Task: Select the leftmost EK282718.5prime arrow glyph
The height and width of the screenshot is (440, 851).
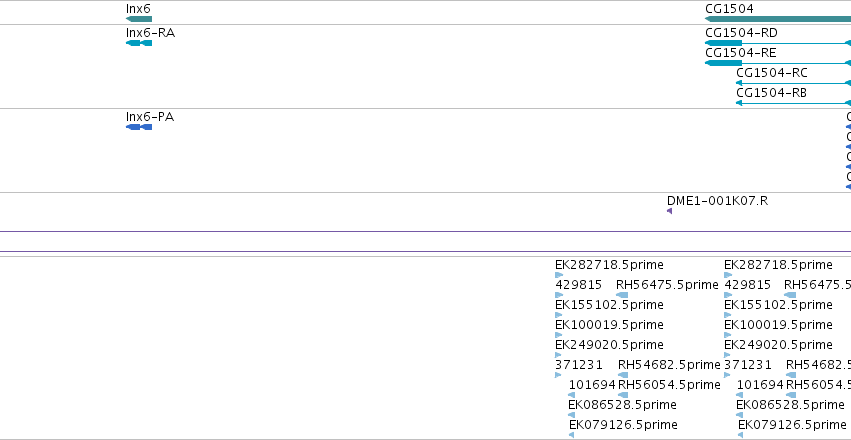Action: [x=559, y=275]
